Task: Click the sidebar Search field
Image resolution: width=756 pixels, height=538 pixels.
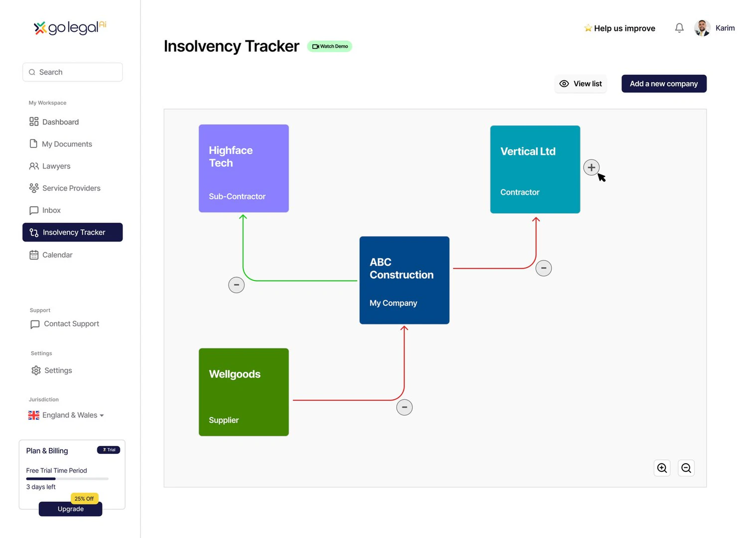Action: pyautogui.click(x=73, y=72)
